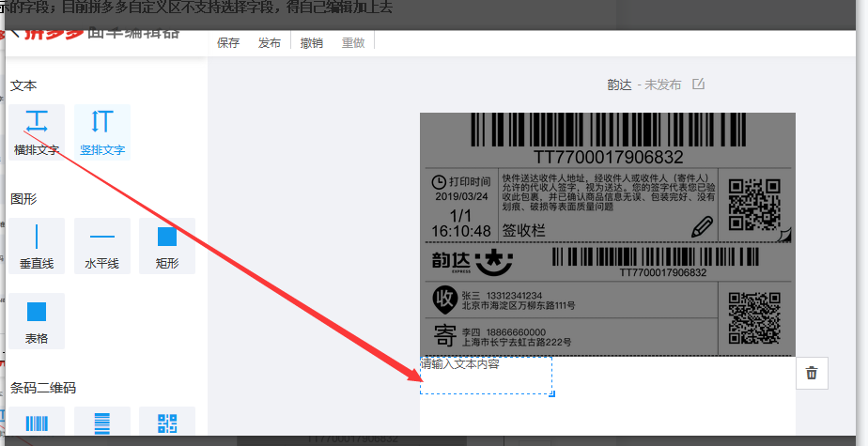Image resolution: width=868 pixels, height=446 pixels.
Task: Click the 寄 sender marker on the waybill
Action: [444, 335]
